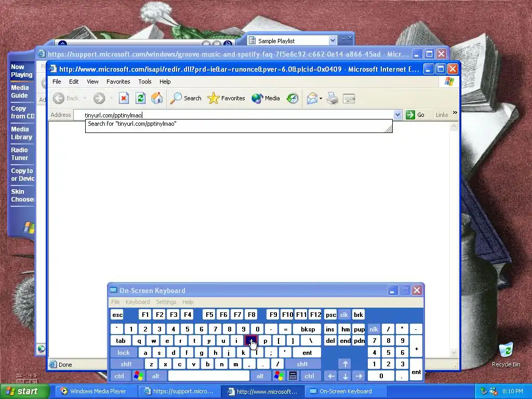Expand the Address bar dropdown arrow

pyautogui.click(x=397, y=115)
